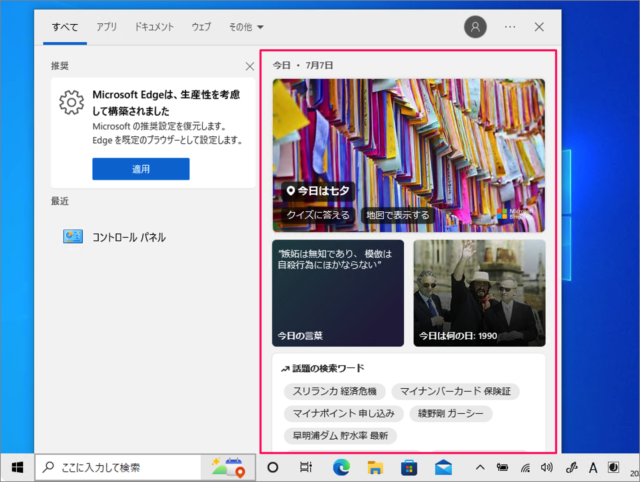
Task: Dismiss the 推奨 recommendation card
Action: click(250, 66)
